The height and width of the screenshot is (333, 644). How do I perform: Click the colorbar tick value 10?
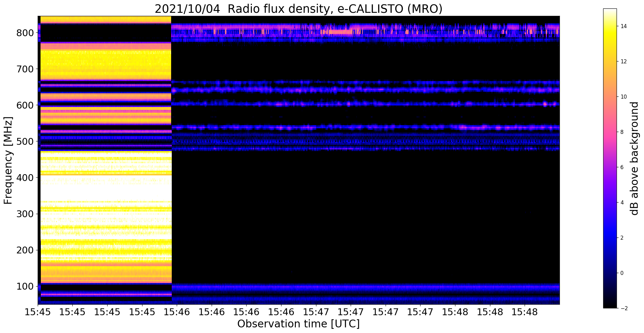point(624,97)
